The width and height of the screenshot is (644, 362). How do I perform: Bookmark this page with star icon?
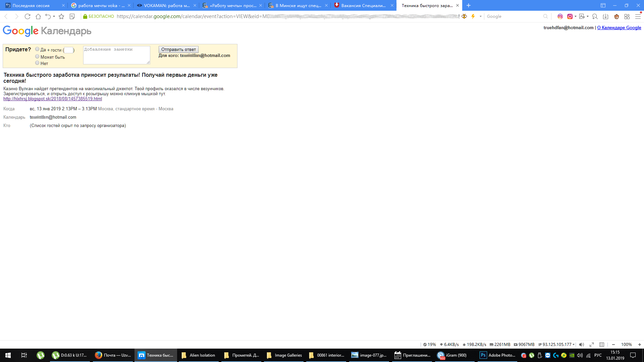tap(61, 16)
